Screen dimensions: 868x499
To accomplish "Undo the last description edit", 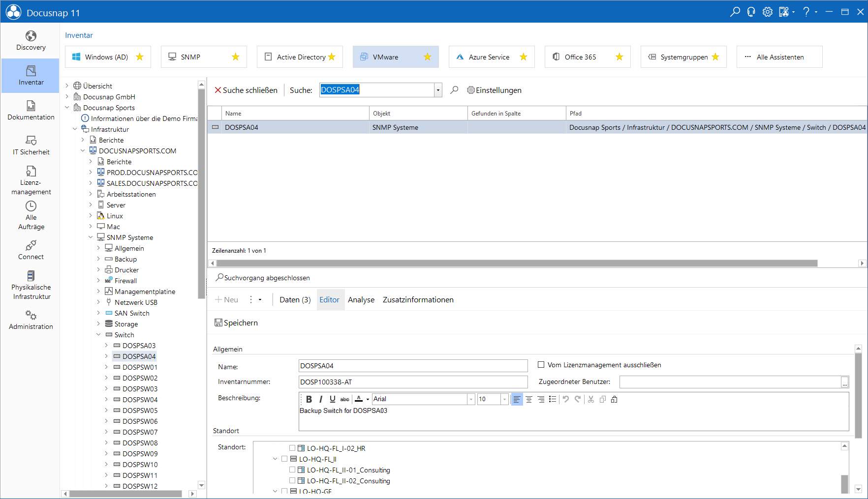I will (x=566, y=399).
